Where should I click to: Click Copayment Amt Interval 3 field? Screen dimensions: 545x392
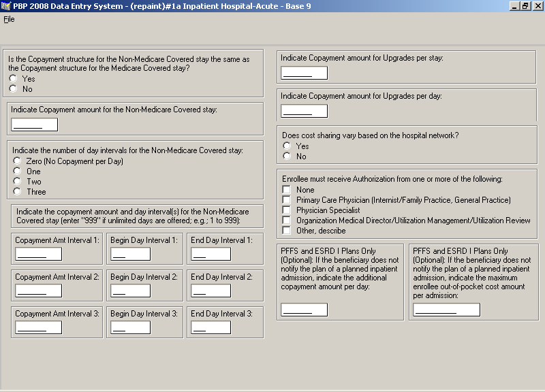[x=39, y=327]
